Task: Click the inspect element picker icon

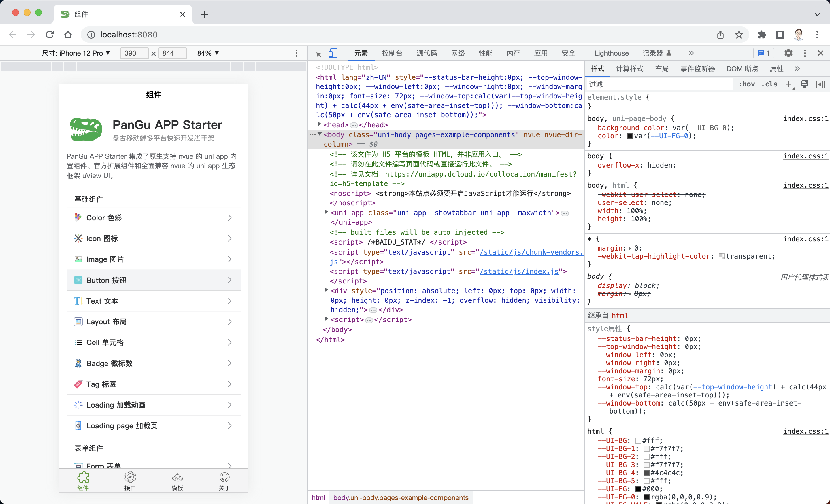Action: (317, 53)
